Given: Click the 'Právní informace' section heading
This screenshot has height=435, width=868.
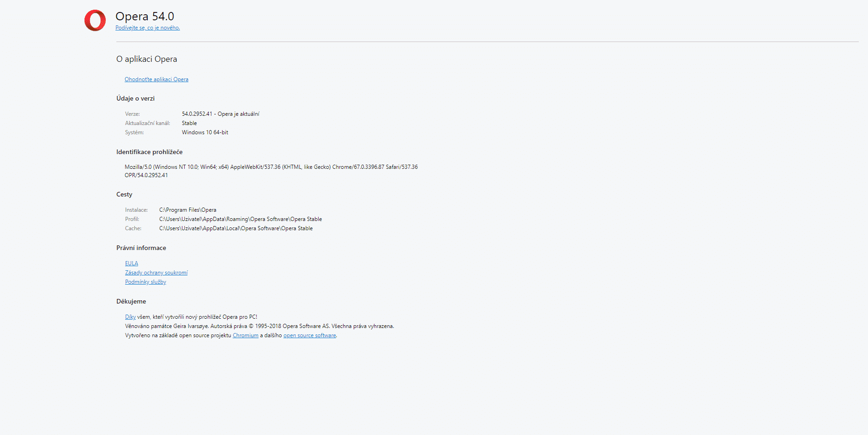Looking at the screenshot, I should click(x=141, y=248).
